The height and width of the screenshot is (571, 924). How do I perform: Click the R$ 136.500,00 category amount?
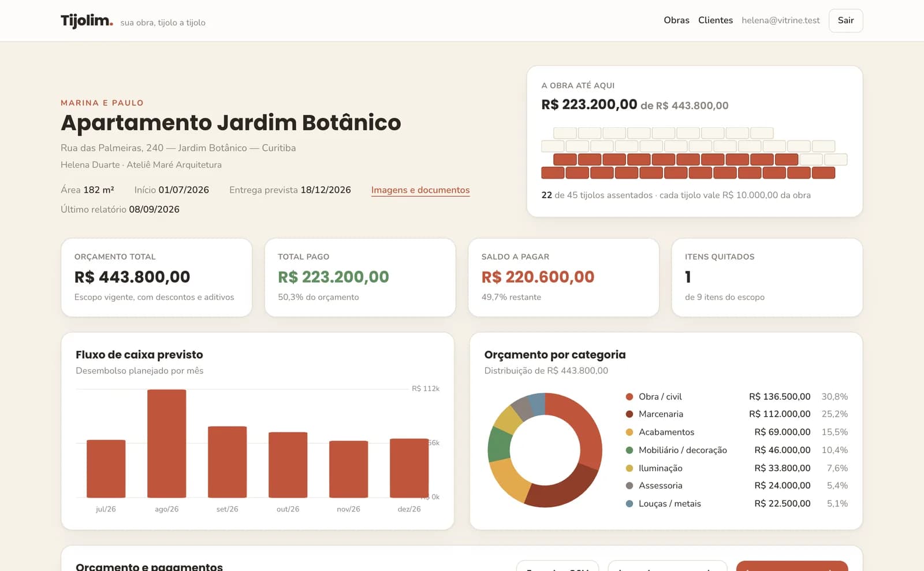(780, 396)
